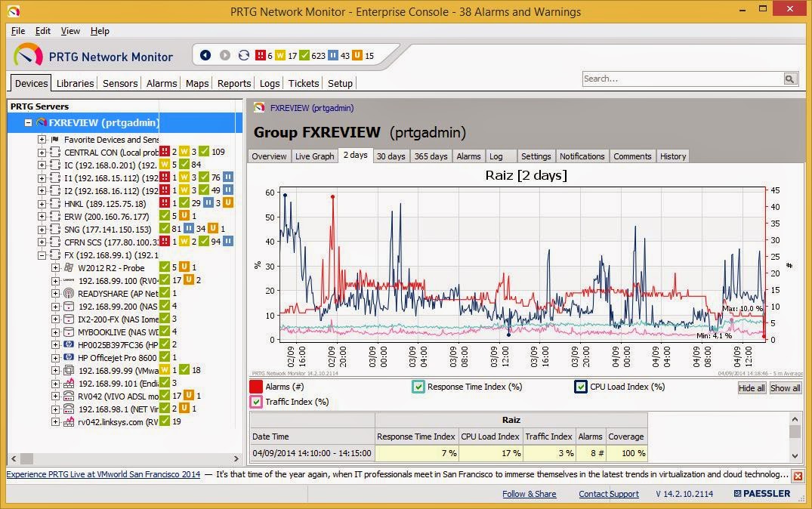812x509 pixels.
Task: Close the news ticker with red X icon
Action: tap(798, 476)
